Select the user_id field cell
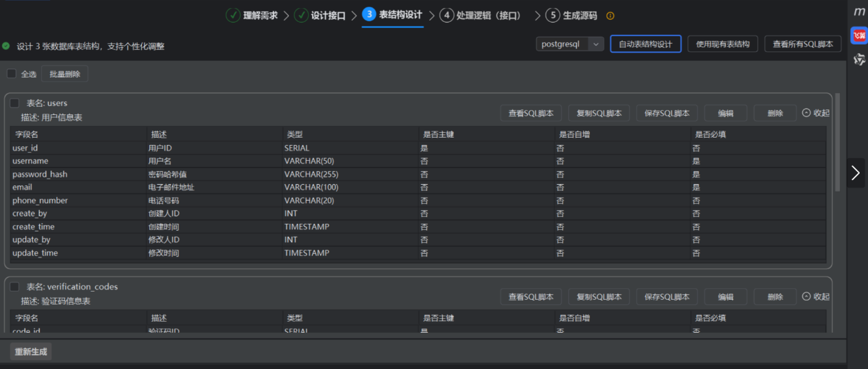 (78, 148)
